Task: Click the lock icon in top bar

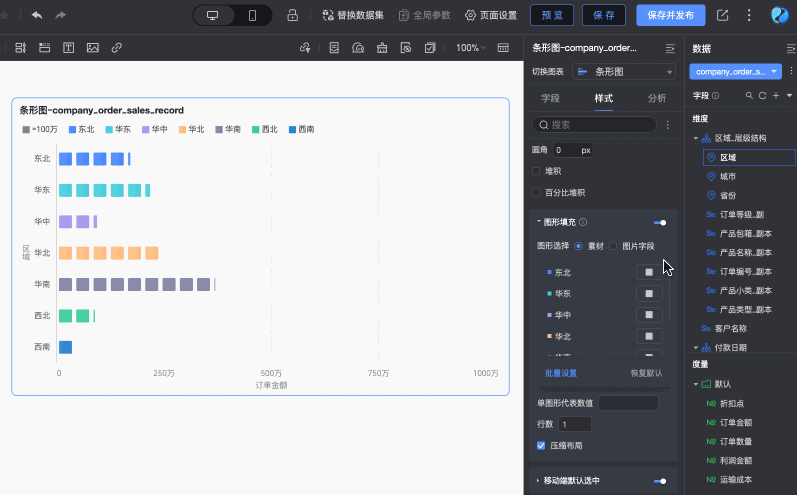Action: click(x=292, y=15)
